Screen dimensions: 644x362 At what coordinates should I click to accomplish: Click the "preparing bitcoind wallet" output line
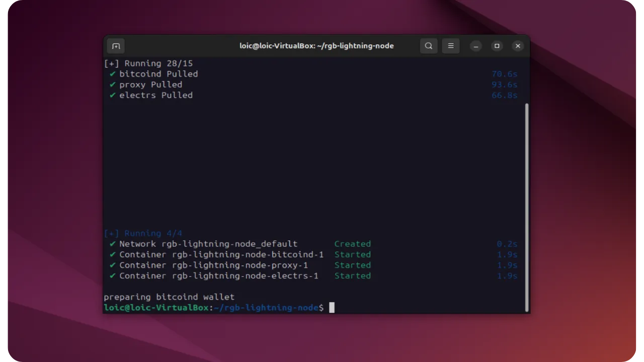click(169, 297)
